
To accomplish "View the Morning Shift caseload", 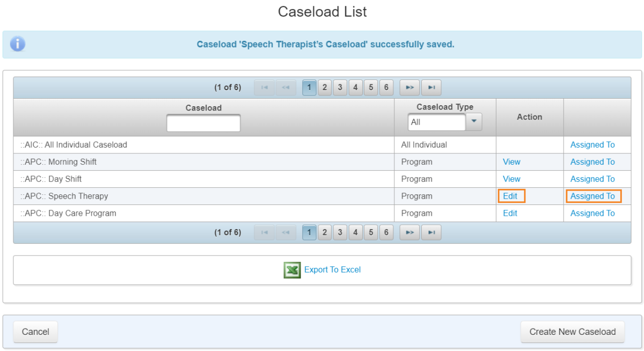I will (511, 162).
